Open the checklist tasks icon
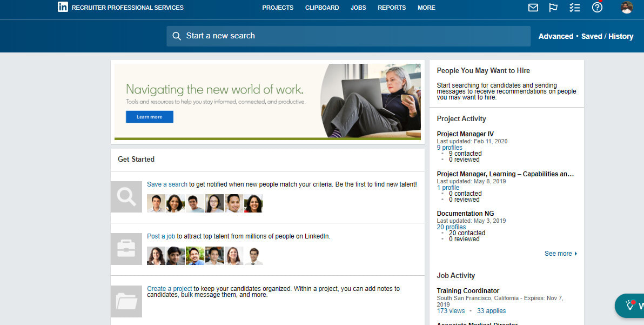The image size is (644, 325). [x=575, y=8]
